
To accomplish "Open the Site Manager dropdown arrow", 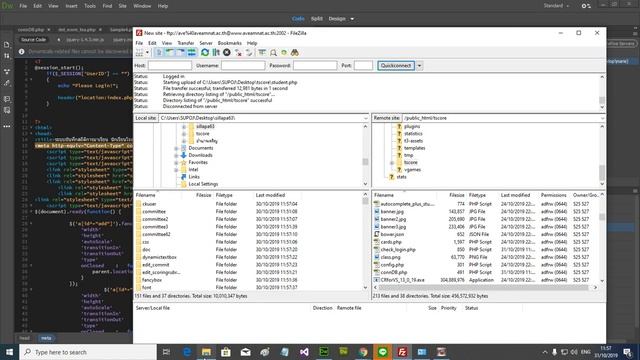I will pos(147,53).
